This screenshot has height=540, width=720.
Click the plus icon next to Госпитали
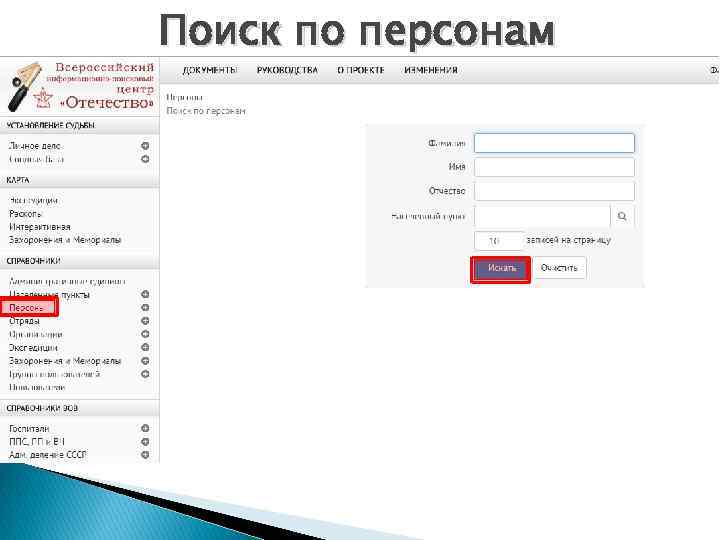[x=145, y=428]
